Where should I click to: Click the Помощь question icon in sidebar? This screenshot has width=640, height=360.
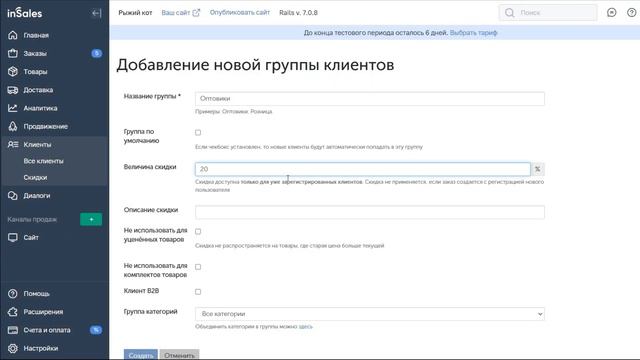(x=13, y=293)
